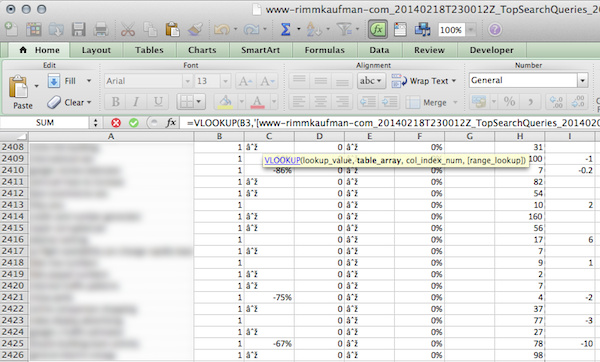
Task: Toggle Bold formatting
Action: [x=115, y=102]
